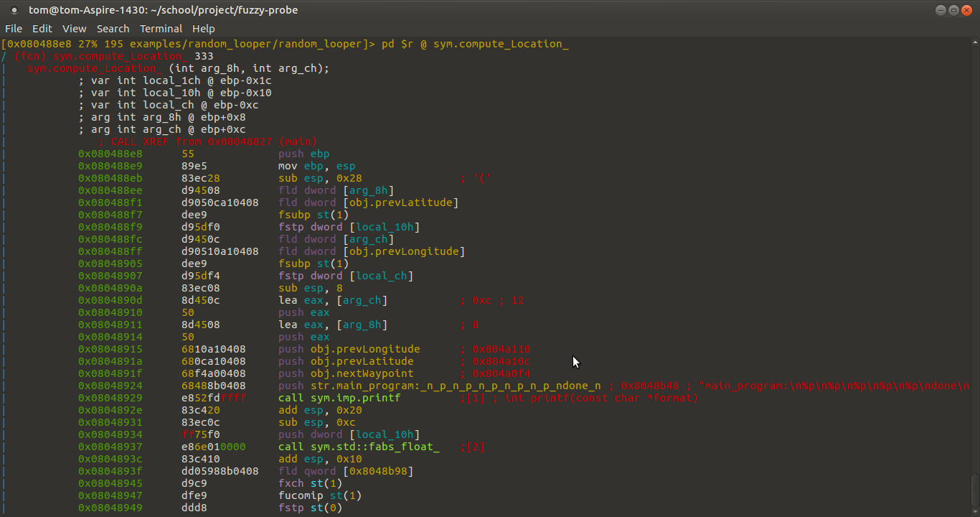Image resolution: width=980 pixels, height=517 pixels.
Task: Click 'arg int arg_ch @ ebp+0xc' line
Action: click(162, 129)
